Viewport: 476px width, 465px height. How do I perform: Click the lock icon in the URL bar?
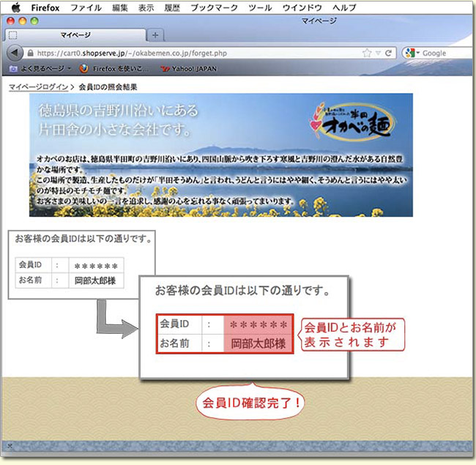30,53
